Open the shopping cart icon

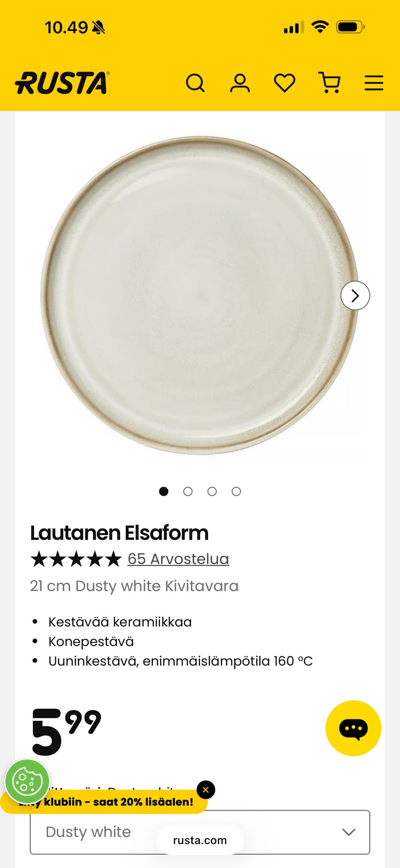click(x=330, y=83)
